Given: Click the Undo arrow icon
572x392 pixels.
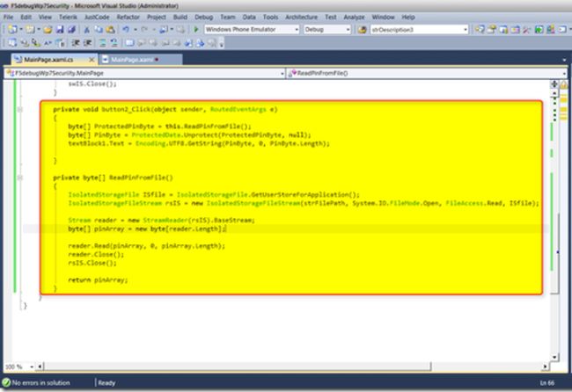Looking at the screenshot, I should pyautogui.click(x=128, y=30).
